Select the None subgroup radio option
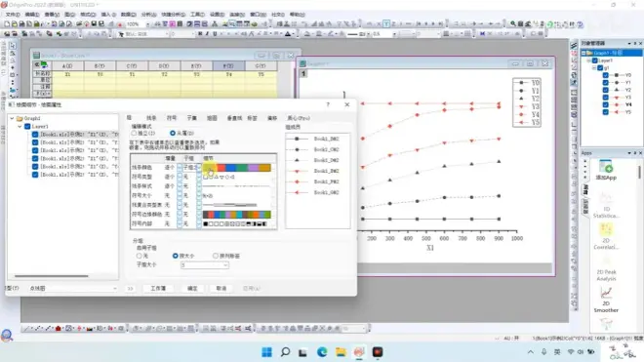The image size is (644, 362). (139, 256)
